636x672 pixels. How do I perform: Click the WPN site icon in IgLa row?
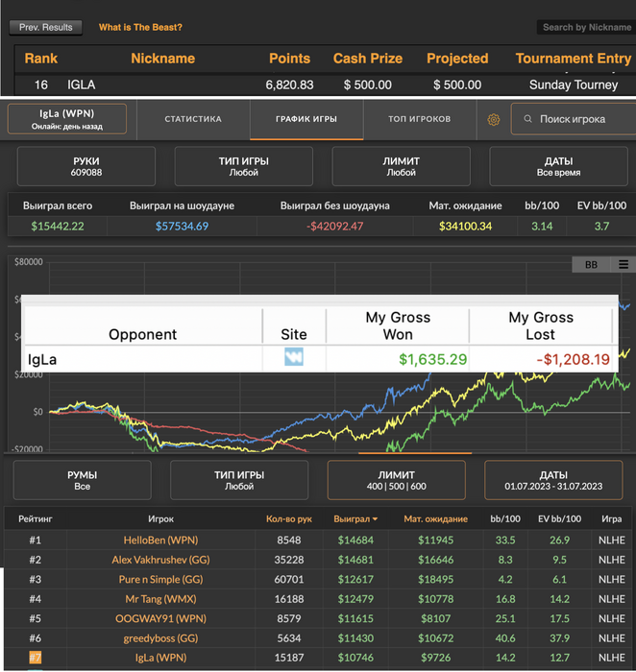(x=294, y=356)
